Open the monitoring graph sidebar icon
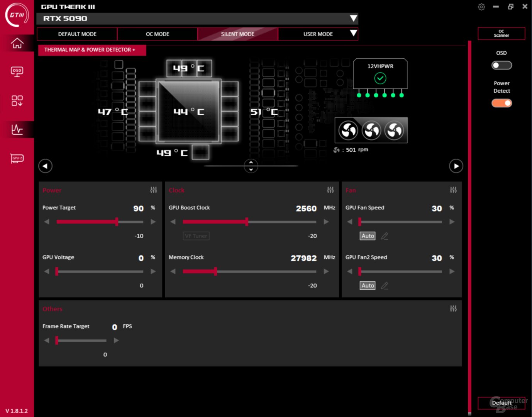This screenshot has height=417, width=532. point(17,129)
